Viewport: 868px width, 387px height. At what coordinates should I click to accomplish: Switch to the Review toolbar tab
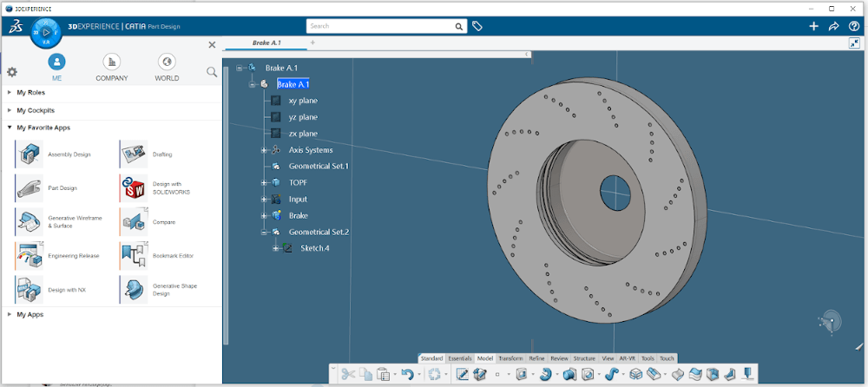click(559, 358)
